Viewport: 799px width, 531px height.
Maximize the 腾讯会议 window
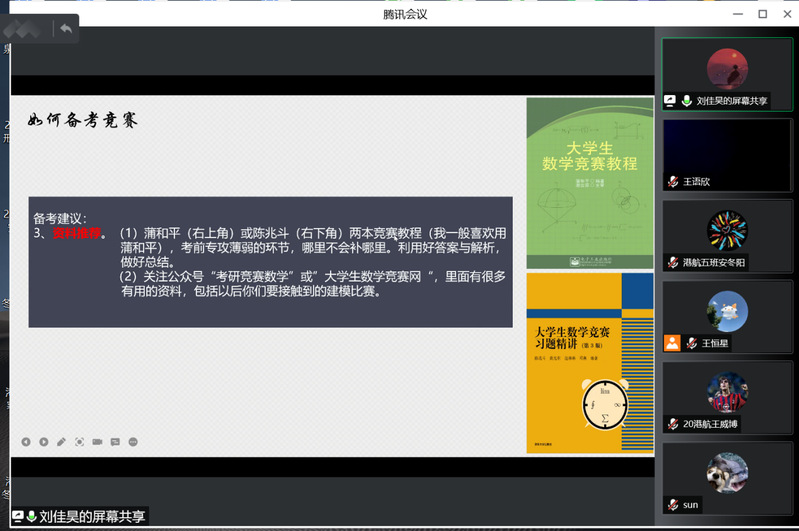[x=762, y=13]
